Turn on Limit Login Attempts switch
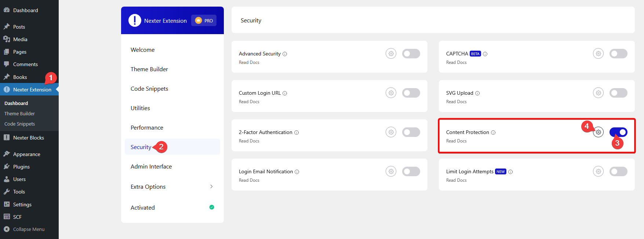This screenshot has width=644, height=239. point(618,171)
